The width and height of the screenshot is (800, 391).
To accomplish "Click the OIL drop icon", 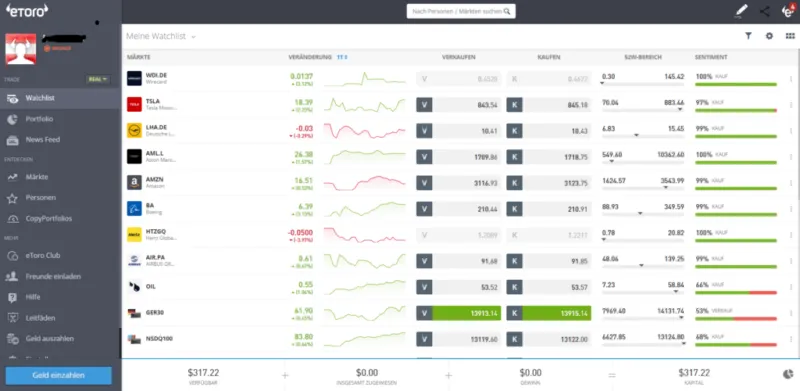I will coord(134,286).
